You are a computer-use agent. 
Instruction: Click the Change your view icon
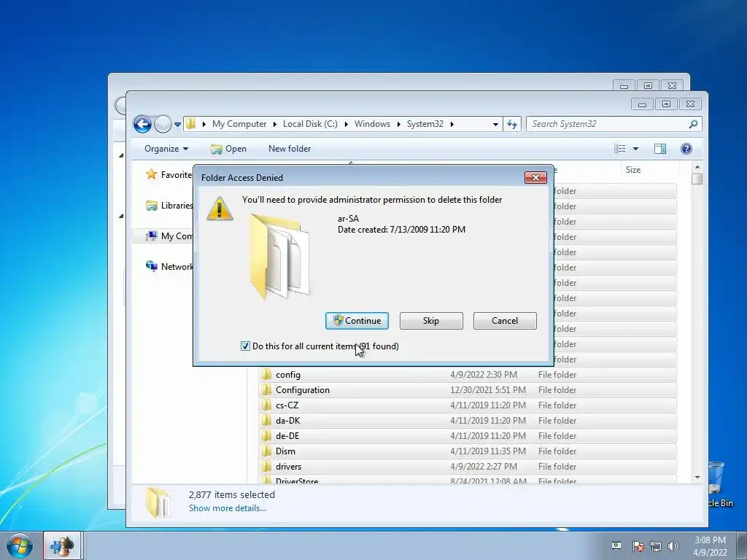click(x=620, y=149)
